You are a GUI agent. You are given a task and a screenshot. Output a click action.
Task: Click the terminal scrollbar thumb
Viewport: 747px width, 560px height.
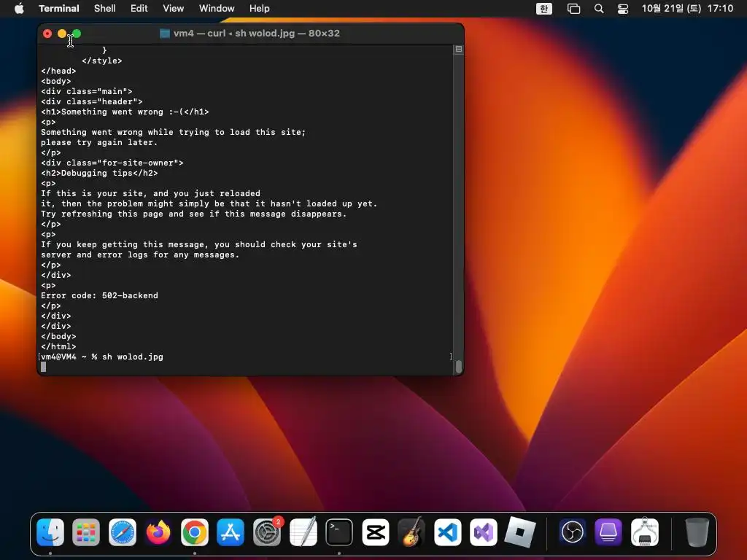click(x=458, y=366)
